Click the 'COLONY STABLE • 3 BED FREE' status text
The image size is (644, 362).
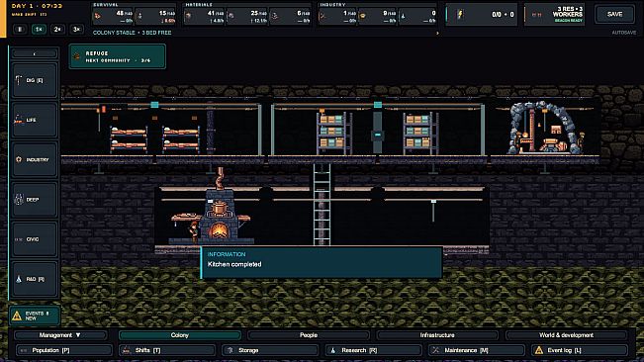tap(132, 33)
